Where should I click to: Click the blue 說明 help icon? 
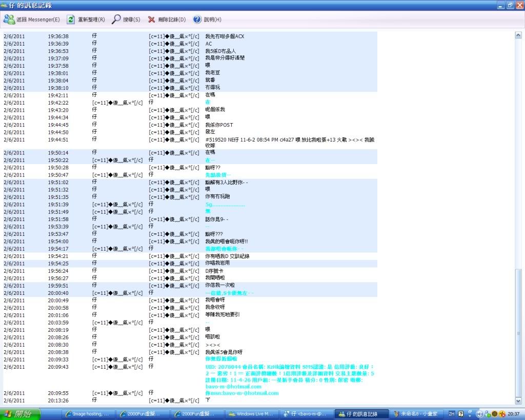click(197, 19)
